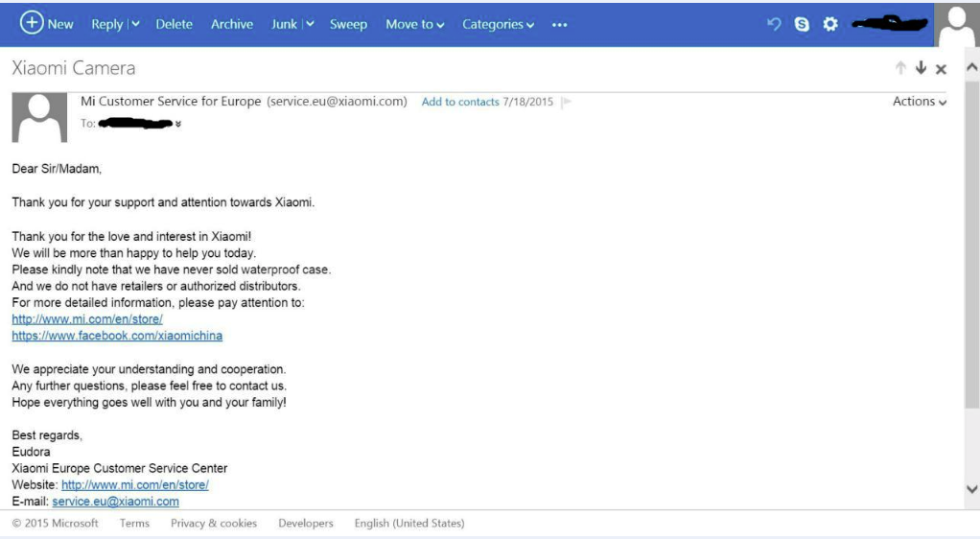Open the Skype icon in header
980x539 pixels.
pyautogui.click(x=802, y=24)
